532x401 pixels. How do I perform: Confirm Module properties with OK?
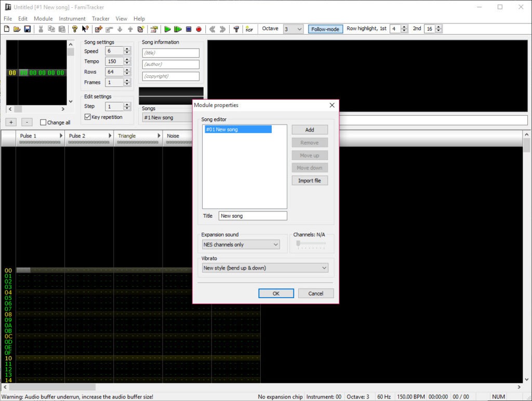tap(276, 293)
